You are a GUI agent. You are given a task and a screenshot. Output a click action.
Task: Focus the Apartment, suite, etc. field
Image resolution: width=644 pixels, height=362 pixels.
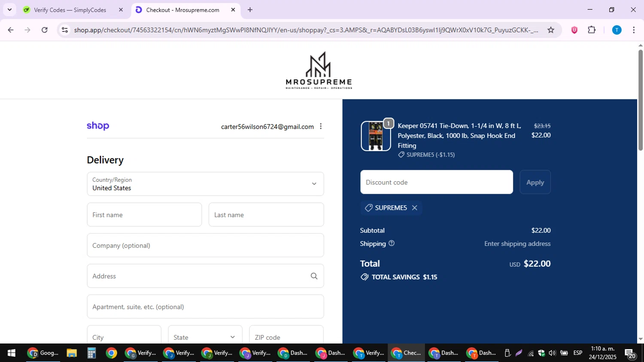pos(205,307)
